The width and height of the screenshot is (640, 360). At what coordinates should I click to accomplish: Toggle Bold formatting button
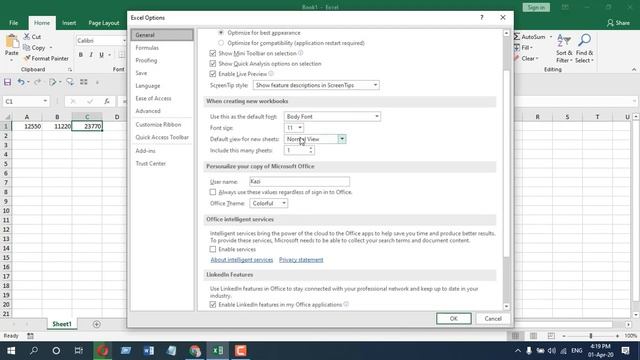(x=81, y=55)
